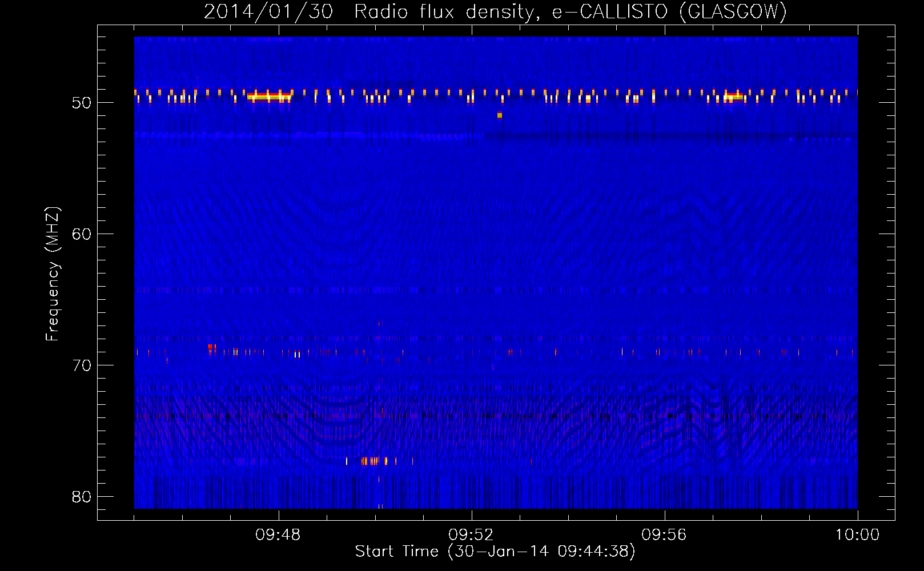
Task: Click the 09:52 time axis label
Action: pos(471,535)
